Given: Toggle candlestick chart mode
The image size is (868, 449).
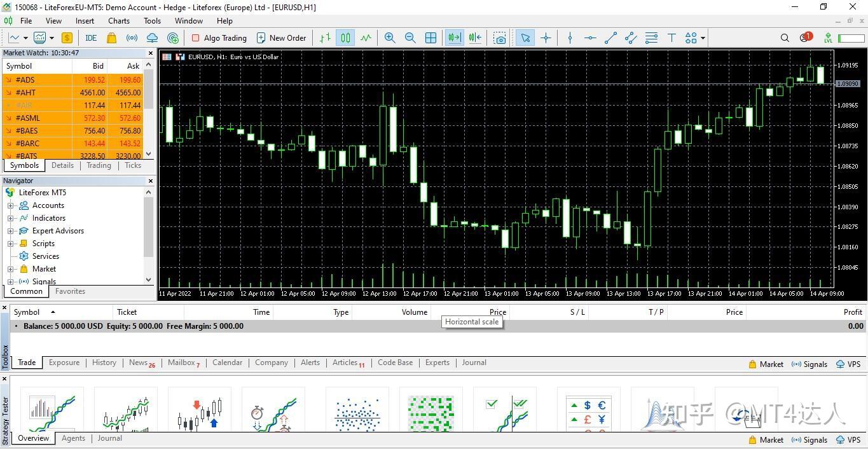Looking at the screenshot, I should pyautogui.click(x=345, y=38).
